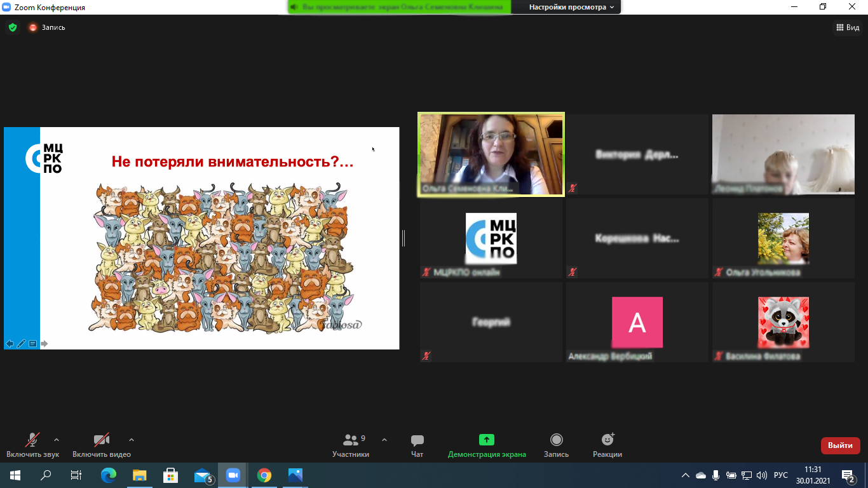The image size is (868, 488).
Task: Open Mail app with 5 unread
Action: [203, 475]
